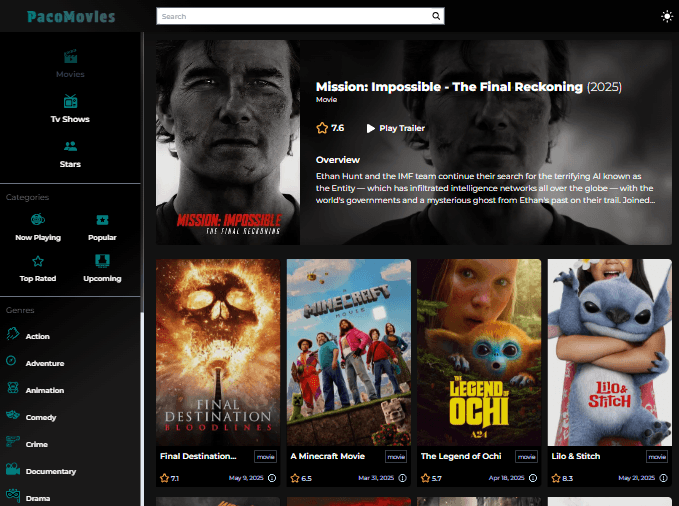Click the Popular category icon
The width and height of the screenshot is (679, 506).
(102, 220)
